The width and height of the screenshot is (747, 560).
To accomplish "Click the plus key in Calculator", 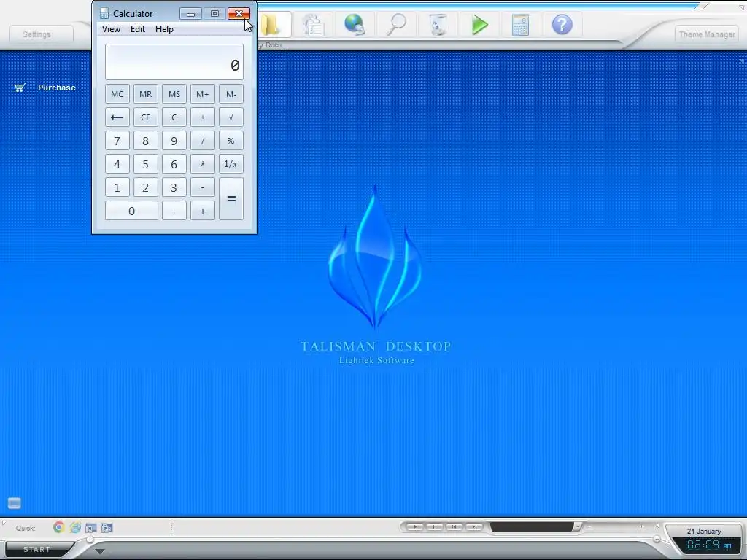I will click(x=203, y=211).
